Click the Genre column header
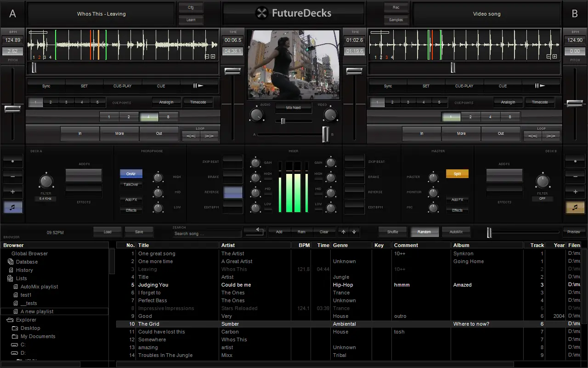 [340, 245]
